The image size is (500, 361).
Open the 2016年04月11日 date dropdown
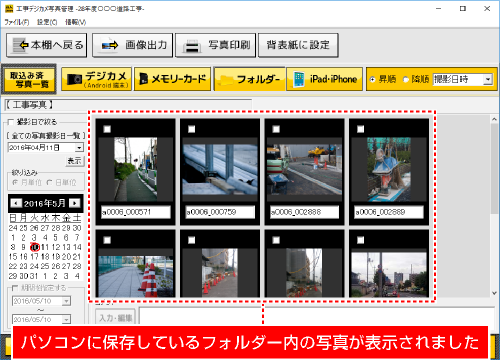pos(79,148)
